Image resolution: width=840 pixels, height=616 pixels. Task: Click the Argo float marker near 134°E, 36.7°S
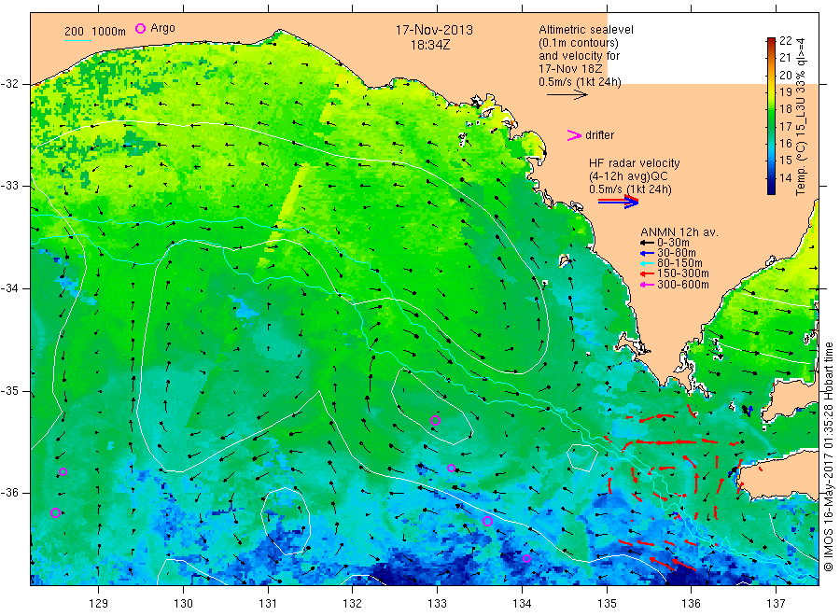tap(526, 559)
